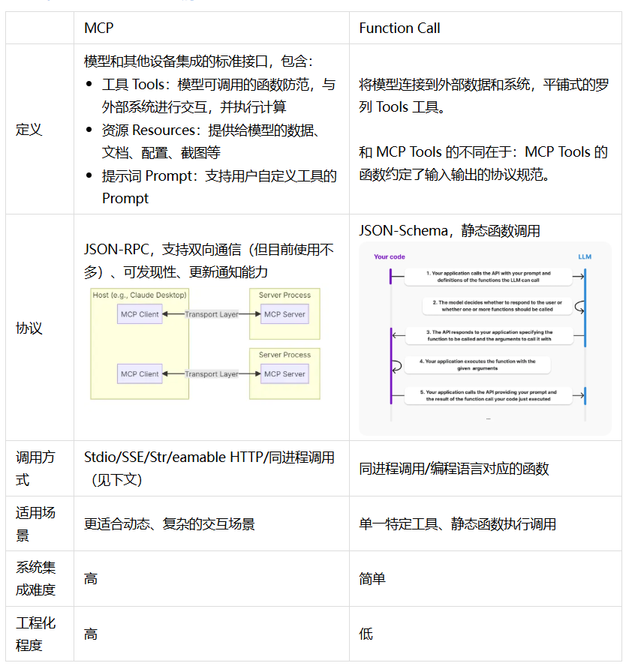
Task: Click the 低 cell
Action: click(366, 634)
